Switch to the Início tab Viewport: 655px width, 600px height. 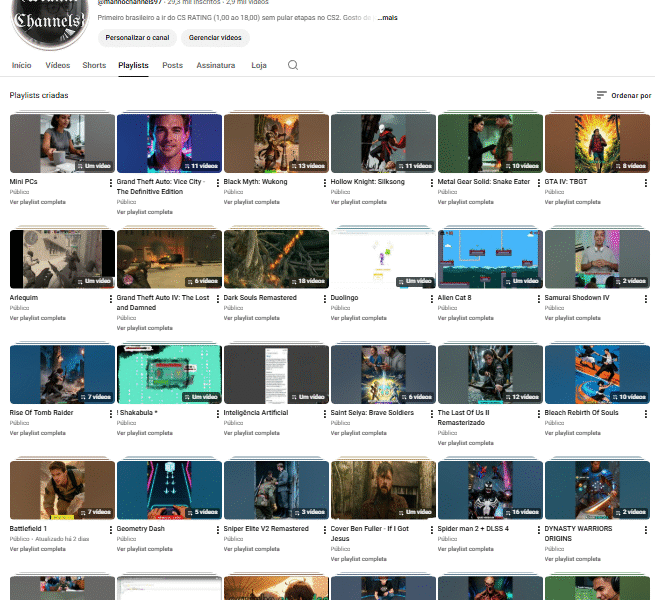(x=22, y=65)
